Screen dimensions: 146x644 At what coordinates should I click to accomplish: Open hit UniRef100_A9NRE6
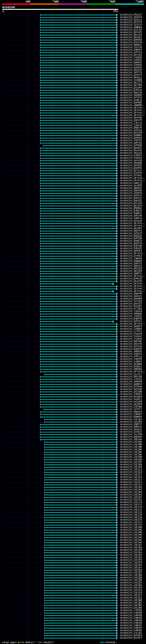(x=131, y=27)
